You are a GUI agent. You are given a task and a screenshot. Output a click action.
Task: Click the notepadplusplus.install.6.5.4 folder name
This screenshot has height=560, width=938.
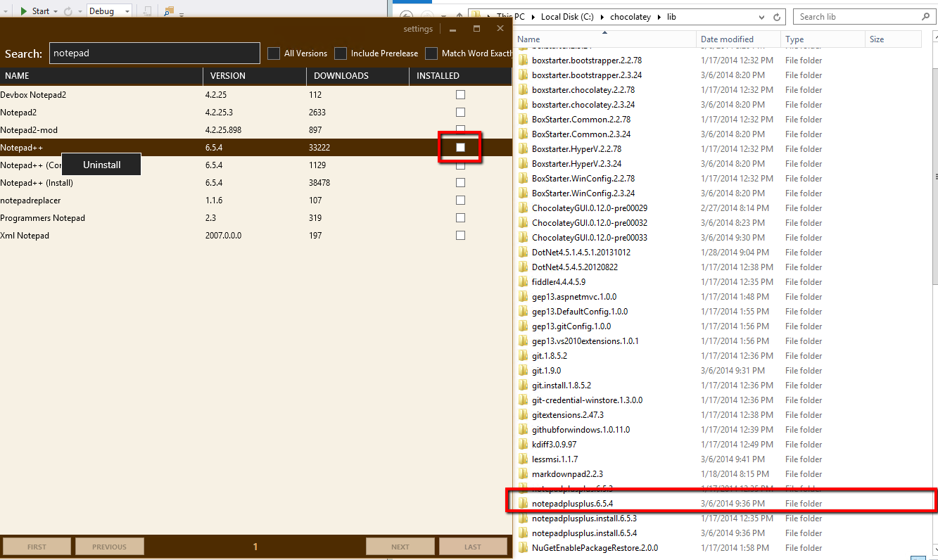(x=584, y=533)
